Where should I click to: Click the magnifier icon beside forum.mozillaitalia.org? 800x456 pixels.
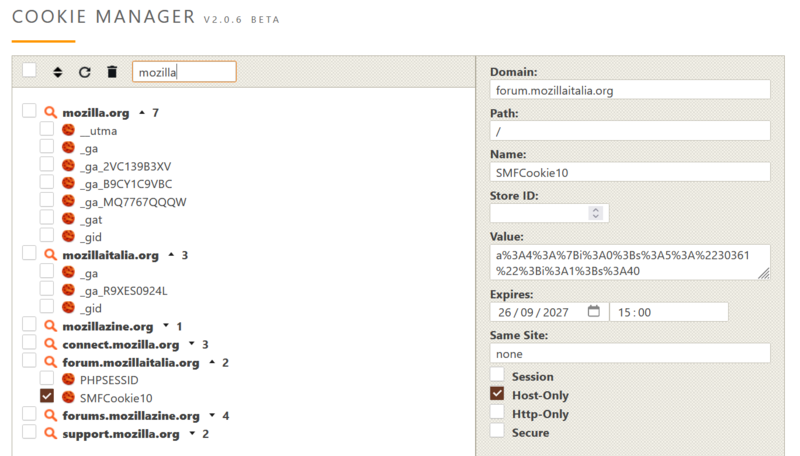coord(50,362)
